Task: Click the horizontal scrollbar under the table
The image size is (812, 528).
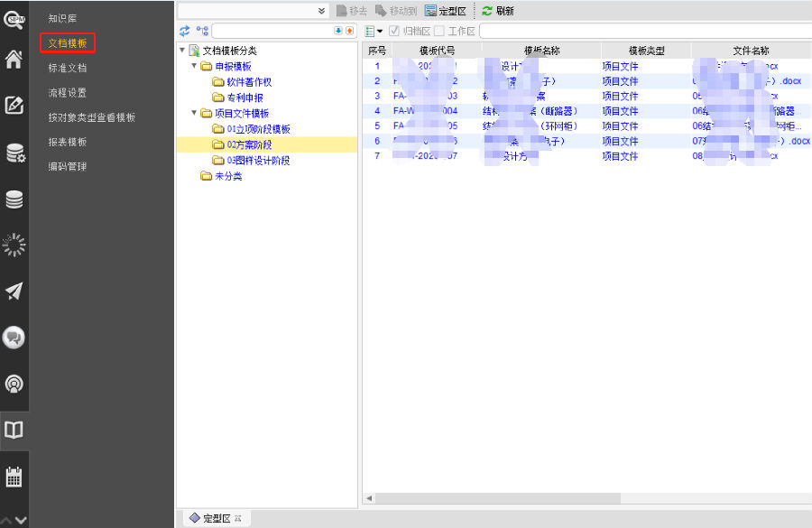Action: (x=496, y=498)
